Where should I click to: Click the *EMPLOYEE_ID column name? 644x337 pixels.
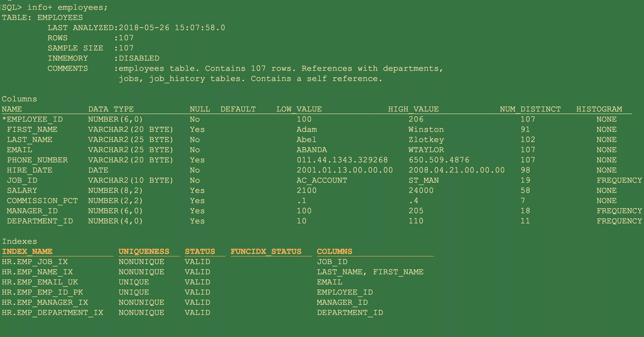point(32,119)
